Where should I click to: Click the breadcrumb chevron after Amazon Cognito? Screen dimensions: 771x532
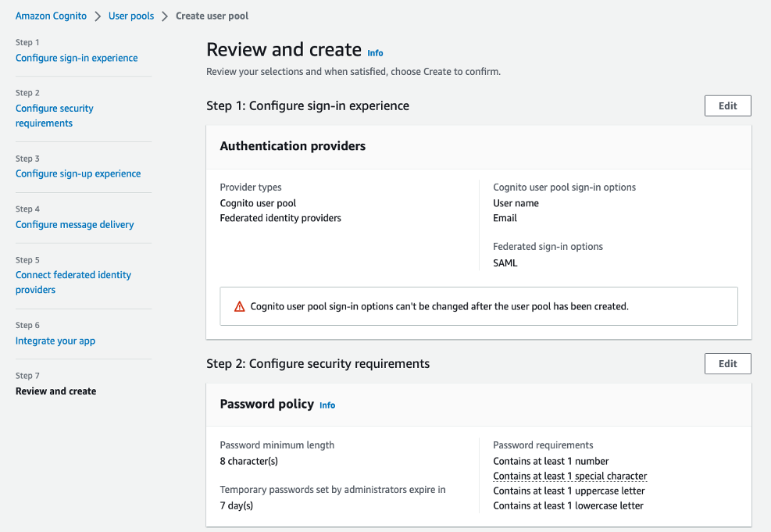[98, 16]
